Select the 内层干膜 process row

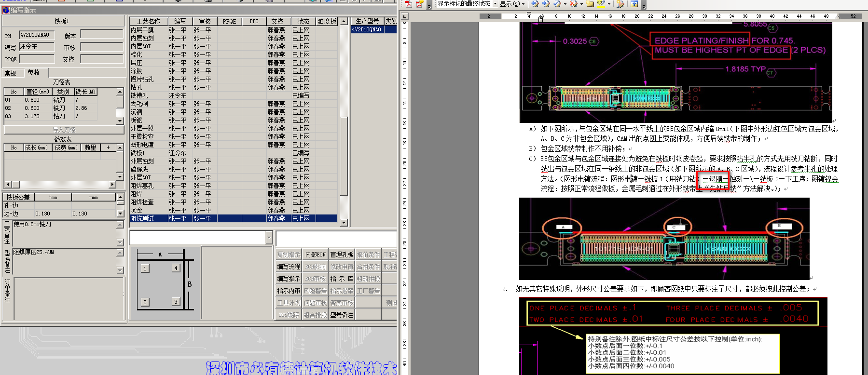[234, 30]
